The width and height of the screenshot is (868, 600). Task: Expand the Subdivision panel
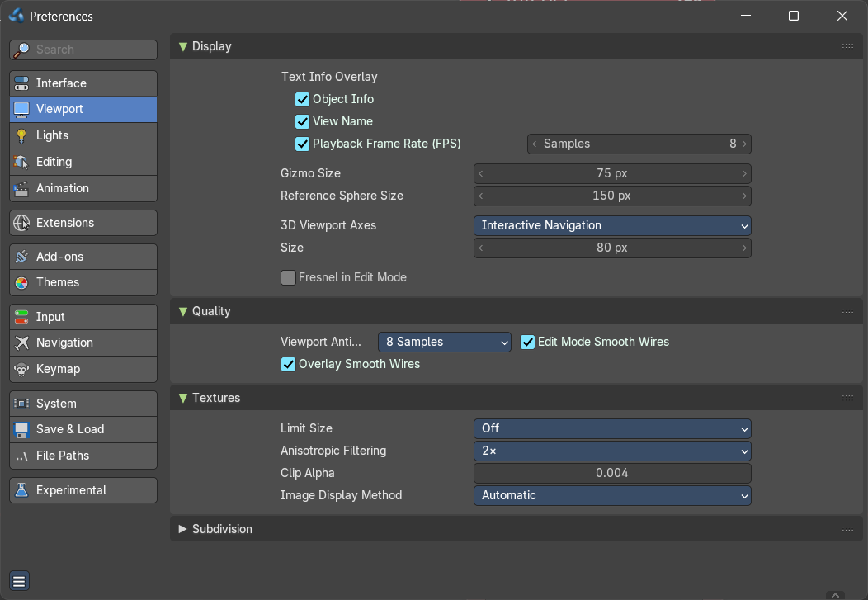click(x=182, y=529)
